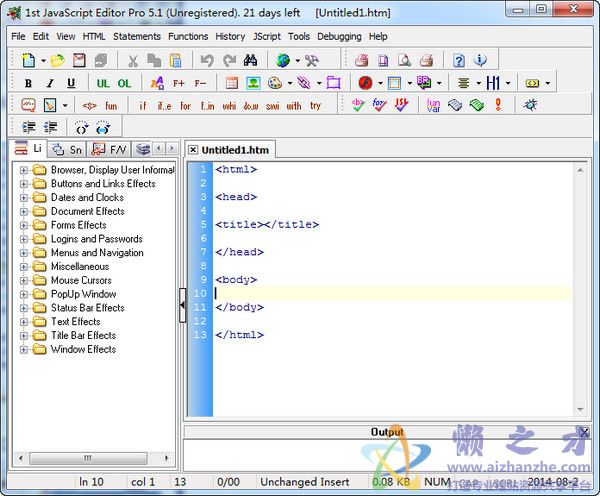
Task: Open the Functions menu
Action: [x=188, y=36]
